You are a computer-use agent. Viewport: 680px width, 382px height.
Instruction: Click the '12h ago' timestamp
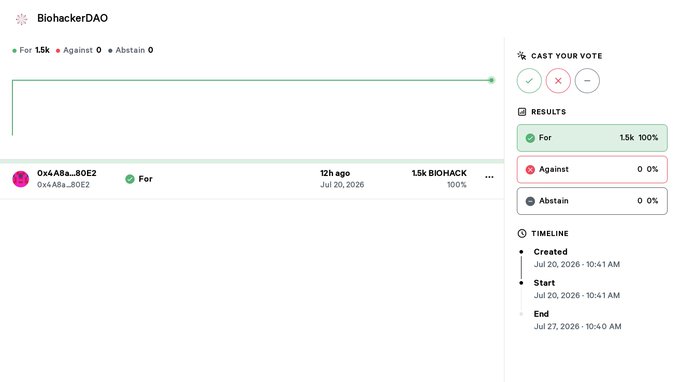335,173
